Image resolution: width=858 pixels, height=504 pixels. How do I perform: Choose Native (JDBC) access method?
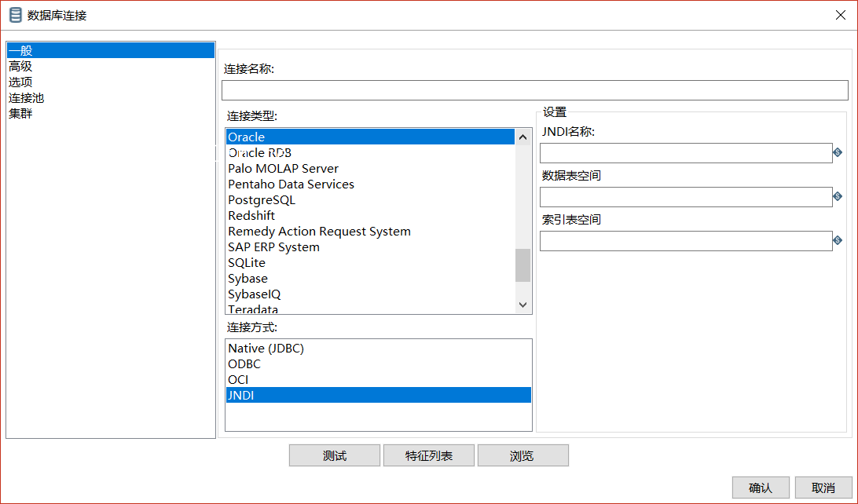click(x=379, y=349)
